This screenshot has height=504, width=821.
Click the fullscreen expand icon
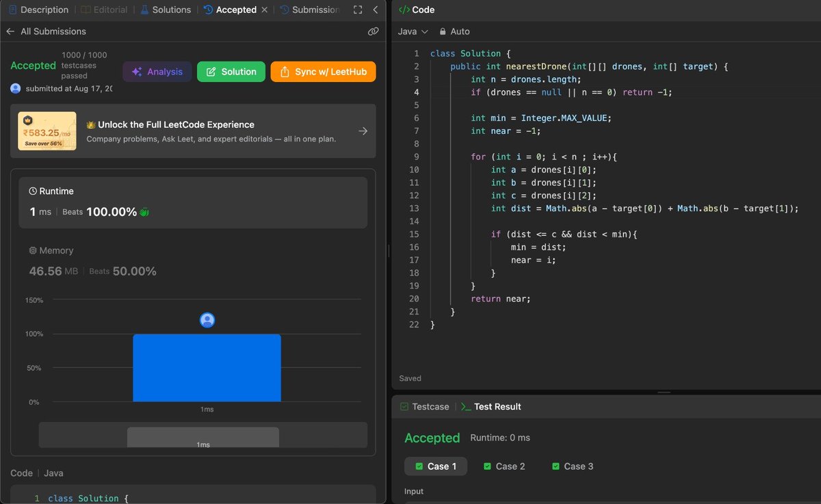[x=357, y=10]
